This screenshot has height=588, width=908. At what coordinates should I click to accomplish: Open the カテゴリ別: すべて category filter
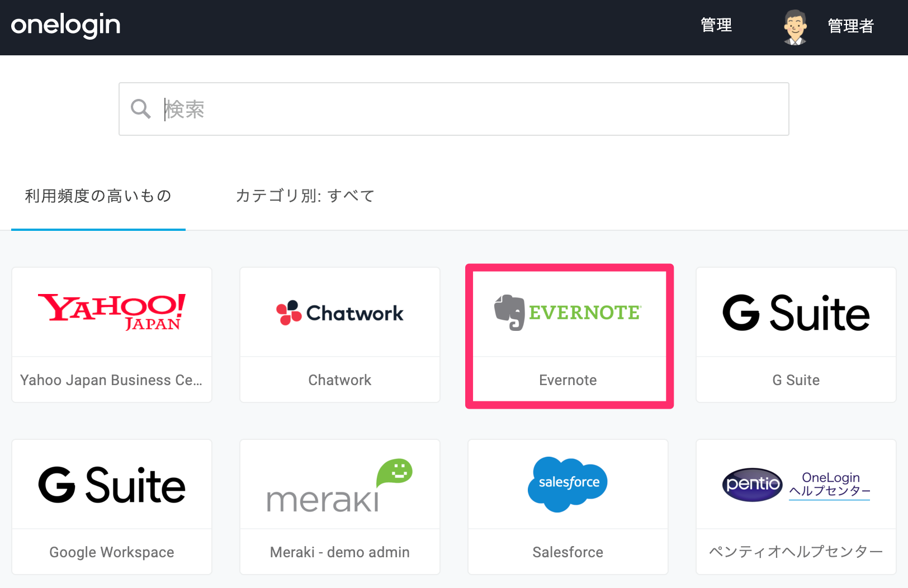point(305,196)
